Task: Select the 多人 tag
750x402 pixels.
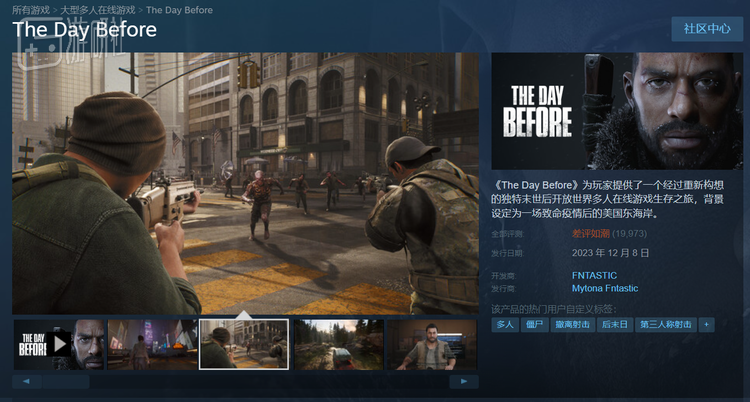Action: [504, 325]
